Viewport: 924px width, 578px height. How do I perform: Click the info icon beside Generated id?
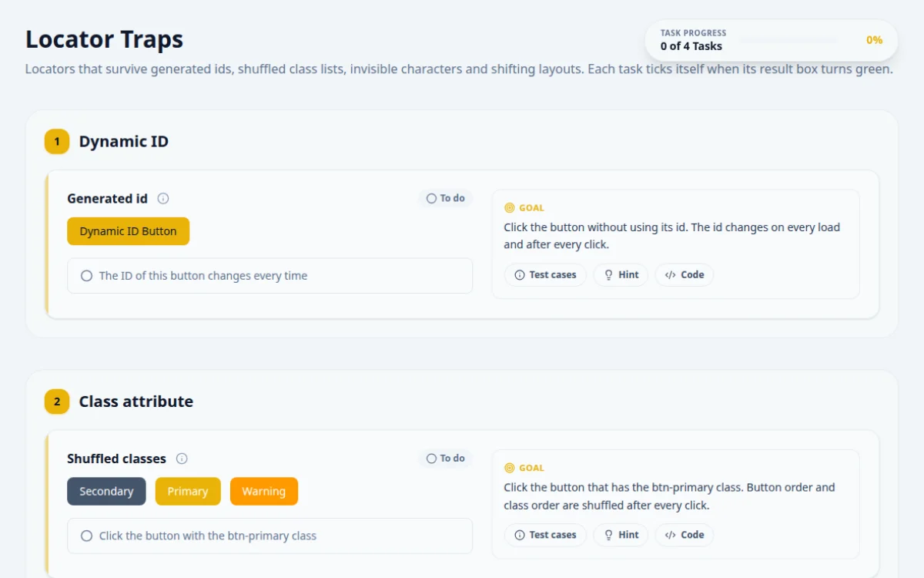(x=163, y=198)
